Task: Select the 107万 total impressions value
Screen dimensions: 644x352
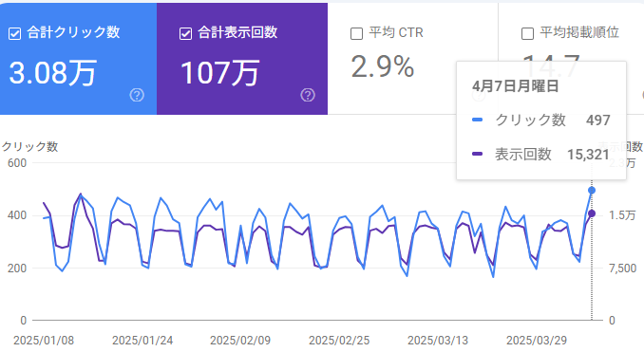Action: point(219,73)
